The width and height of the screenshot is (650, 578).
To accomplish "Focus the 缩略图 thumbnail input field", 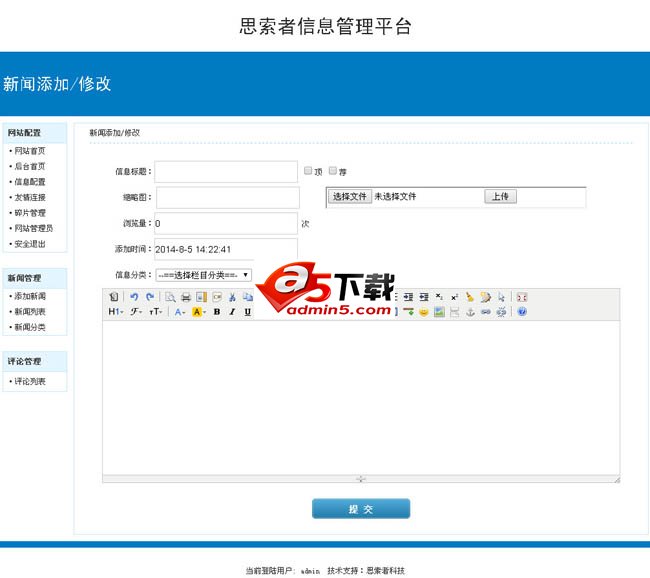I will coord(228,197).
